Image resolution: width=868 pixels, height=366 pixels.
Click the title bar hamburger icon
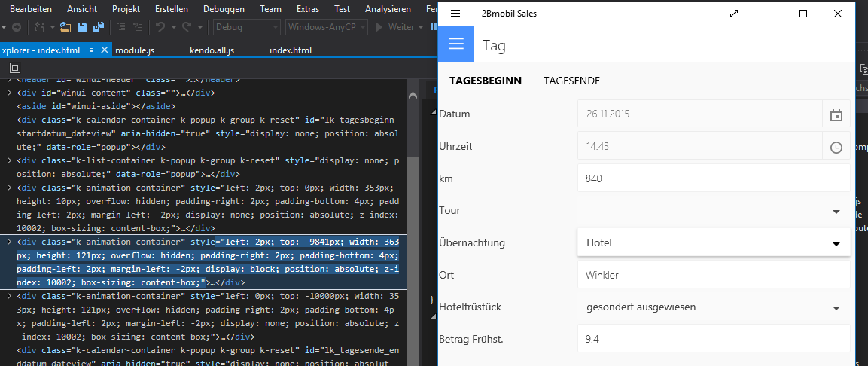(455, 14)
